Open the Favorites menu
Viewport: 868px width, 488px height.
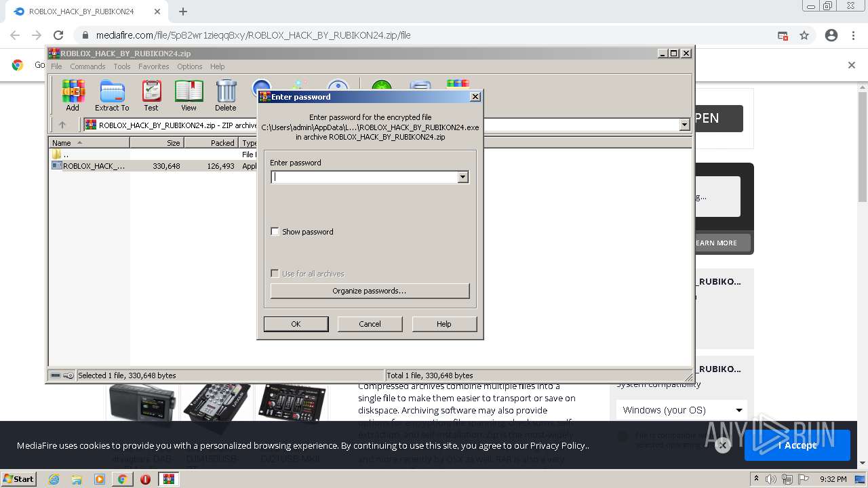pyautogui.click(x=154, y=66)
